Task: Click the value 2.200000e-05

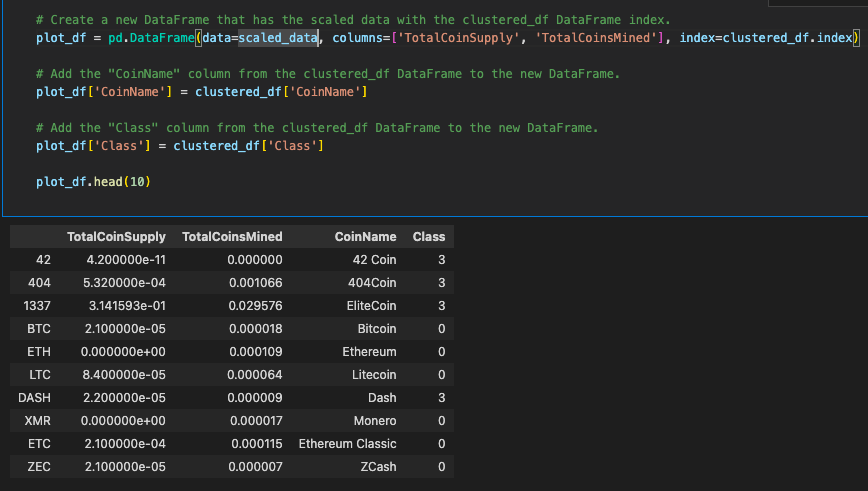Action: coord(125,397)
